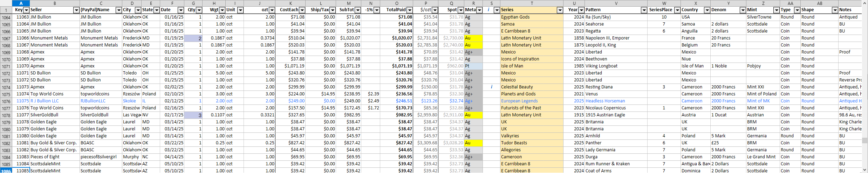Viewport: 868px width, 173px height.
Task: Open the TotalPaid filter dropdown
Action: coord(410,10)
